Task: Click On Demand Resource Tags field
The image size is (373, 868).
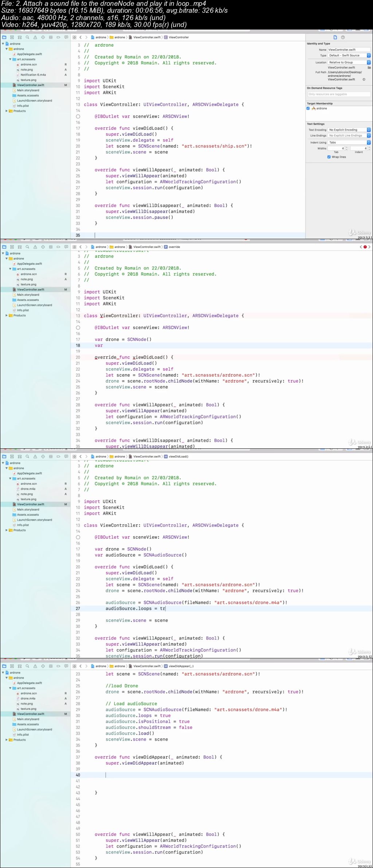Action: click(339, 94)
